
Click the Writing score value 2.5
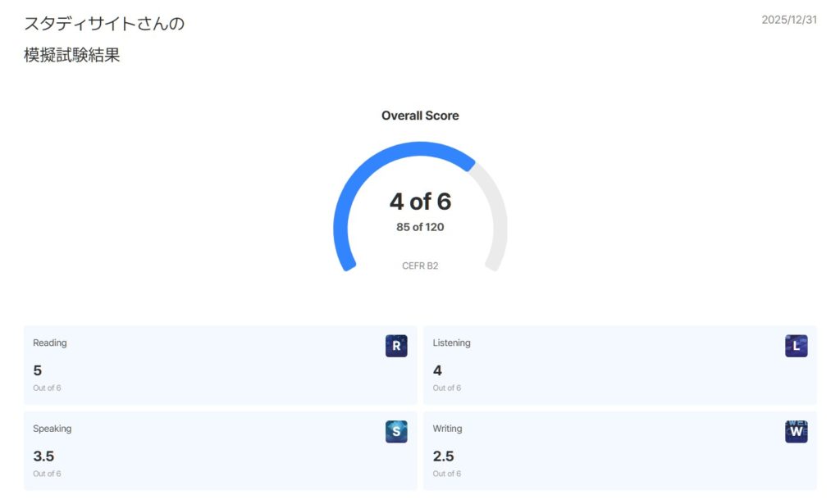point(443,456)
